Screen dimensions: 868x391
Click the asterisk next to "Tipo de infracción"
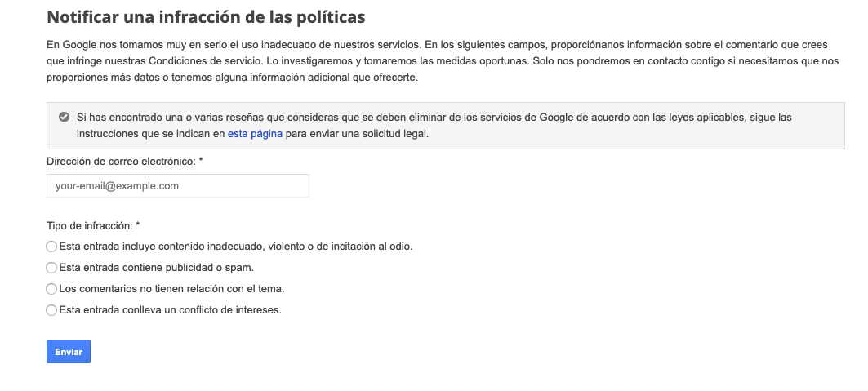tap(138, 225)
